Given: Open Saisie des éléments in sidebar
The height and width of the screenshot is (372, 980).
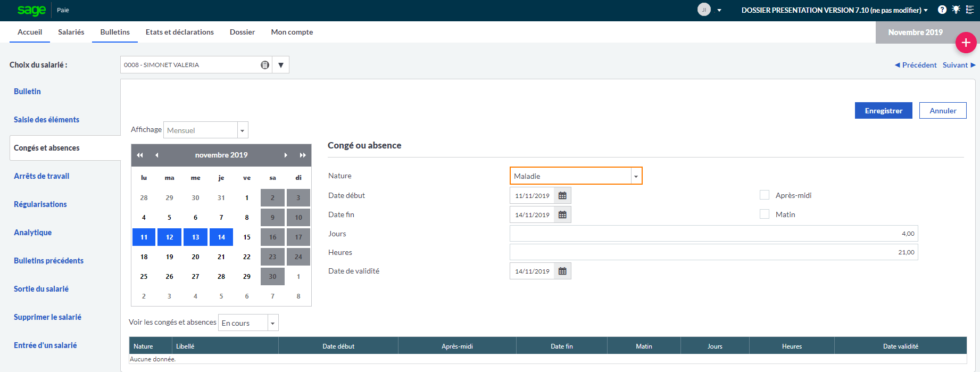Looking at the screenshot, I should coord(46,120).
